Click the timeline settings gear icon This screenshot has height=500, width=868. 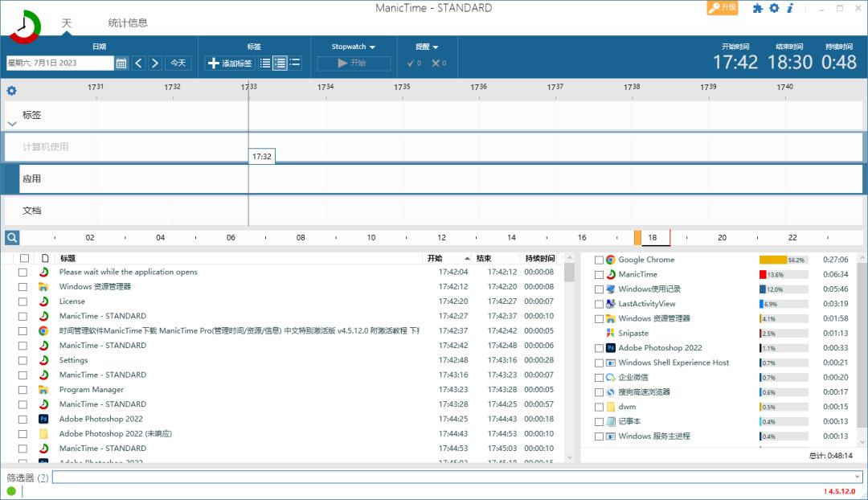click(11, 91)
